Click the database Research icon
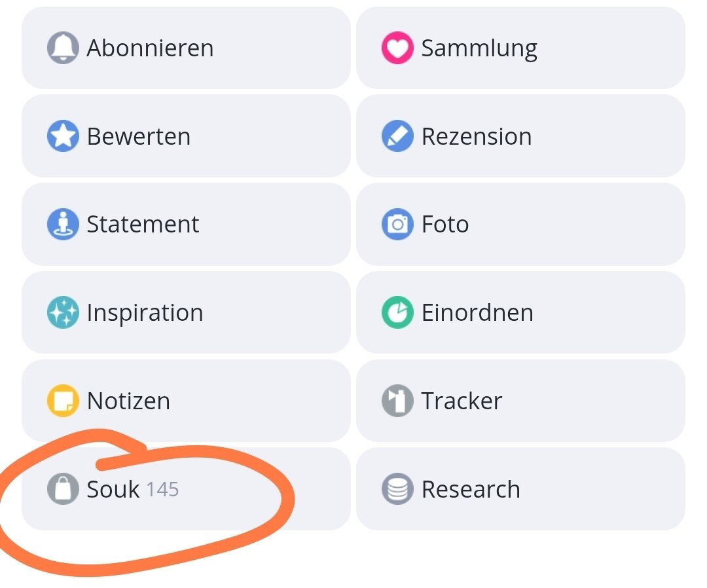This screenshot has width=707, height=588. [397, 488]
